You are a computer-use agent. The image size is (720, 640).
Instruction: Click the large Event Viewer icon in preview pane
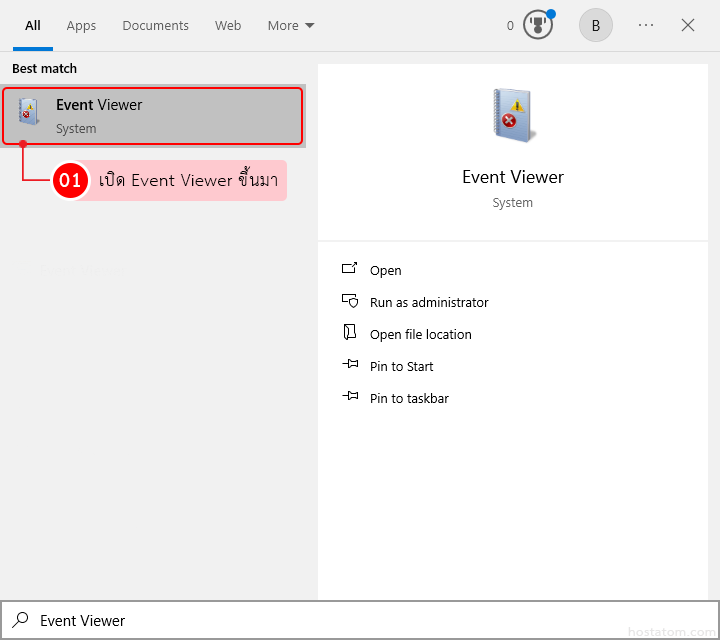pyautogui.click(x=513, y=116)
